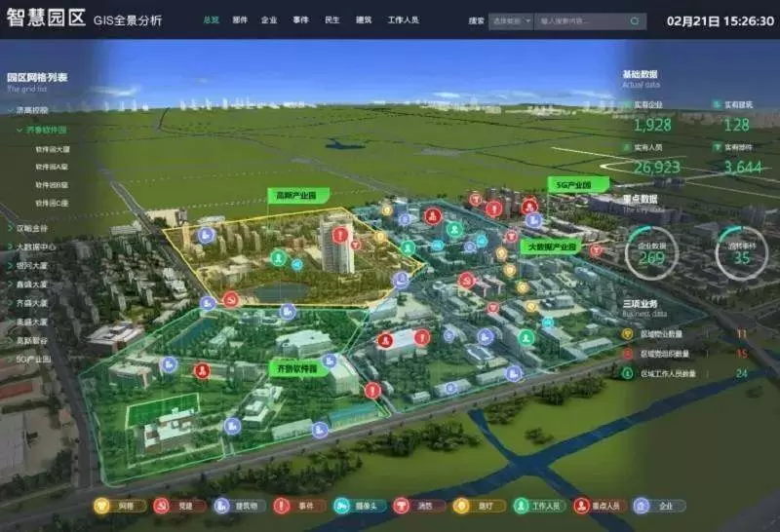Toggle the 建筑物 layer in bottom legend
780x532 pixels.
coord(240,506)
